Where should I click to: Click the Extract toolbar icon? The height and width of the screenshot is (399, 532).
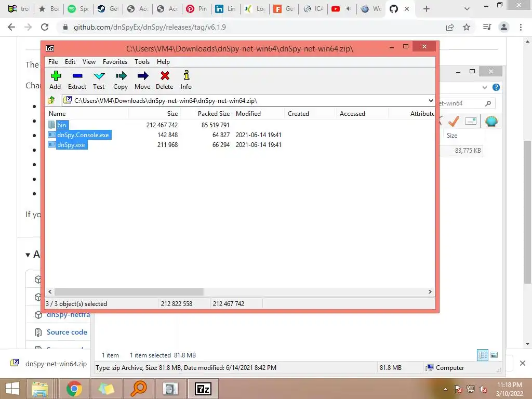[x=77, y=81]
